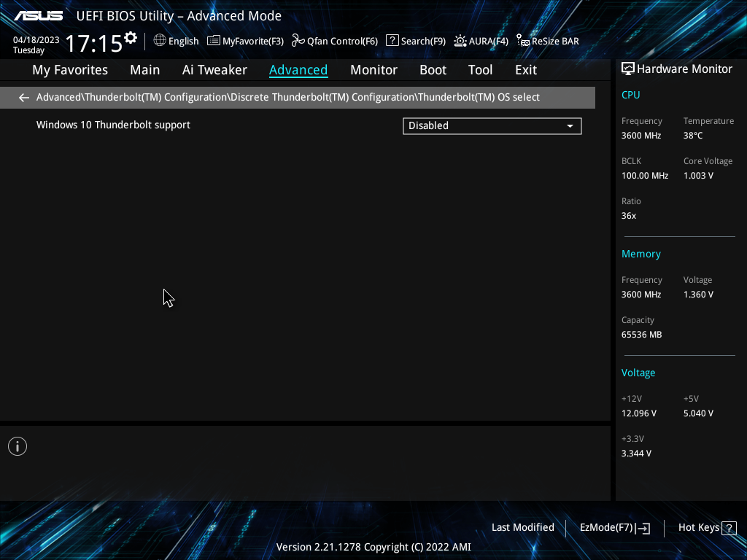Click the Hot Keys question mark icon
This screenshot has width=747, height=560.
[729, 528]
